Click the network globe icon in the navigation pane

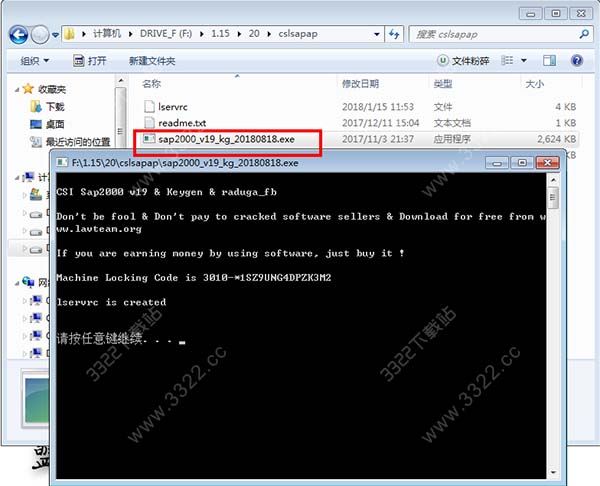coord(28,282)
